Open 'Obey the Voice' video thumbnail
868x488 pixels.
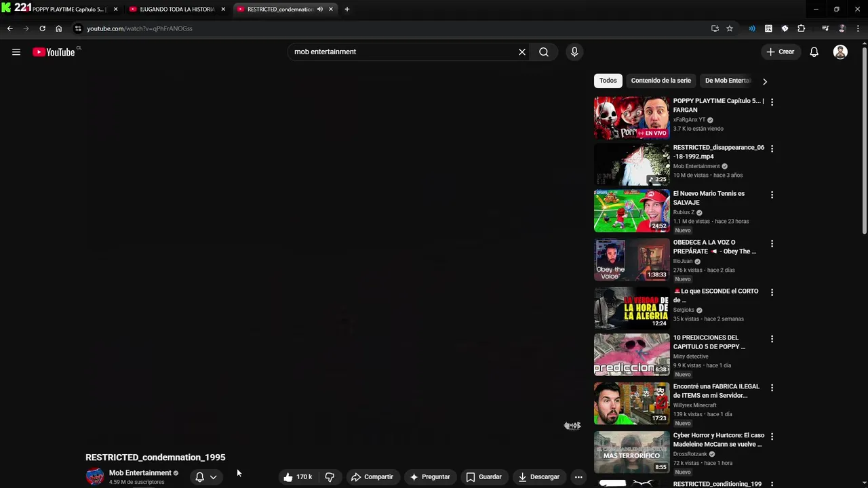click(631, 260)
